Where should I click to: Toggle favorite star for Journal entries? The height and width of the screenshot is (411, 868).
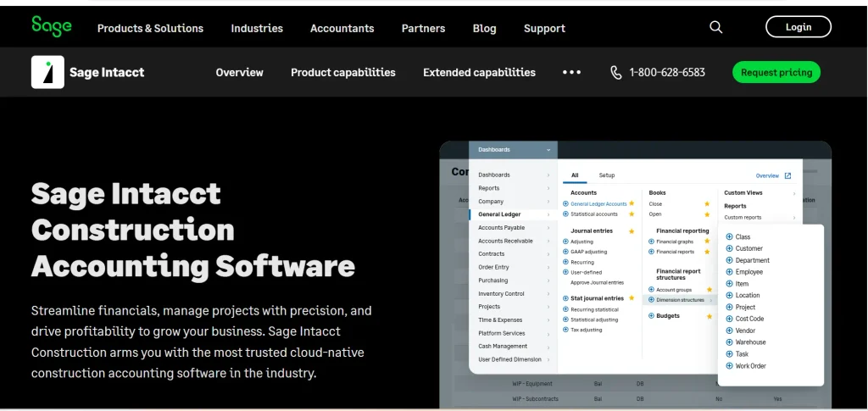click(x=632, y=231)
